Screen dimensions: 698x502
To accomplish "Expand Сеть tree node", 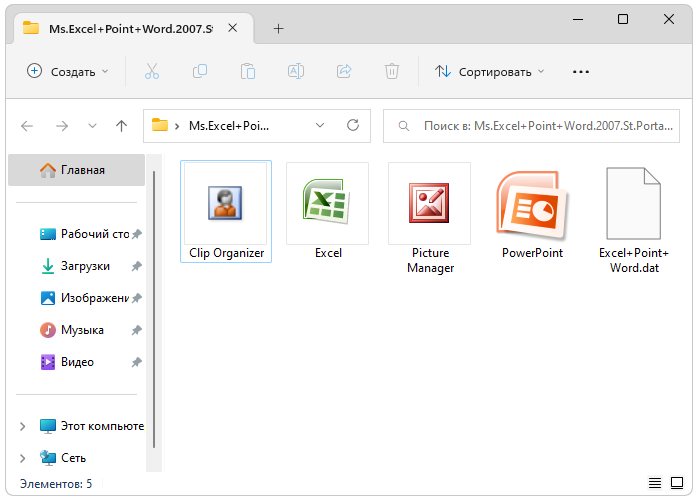I will 23,458.
